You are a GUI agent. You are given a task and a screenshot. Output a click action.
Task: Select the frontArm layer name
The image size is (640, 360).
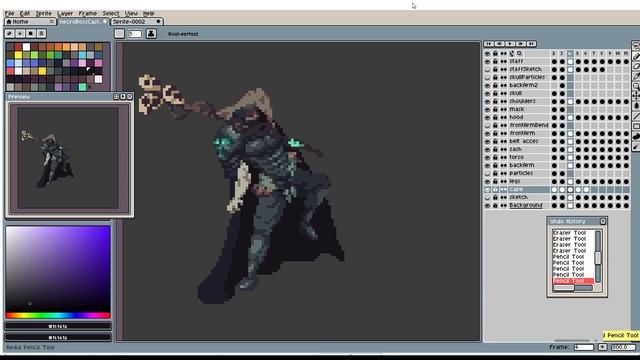(522, 133)
